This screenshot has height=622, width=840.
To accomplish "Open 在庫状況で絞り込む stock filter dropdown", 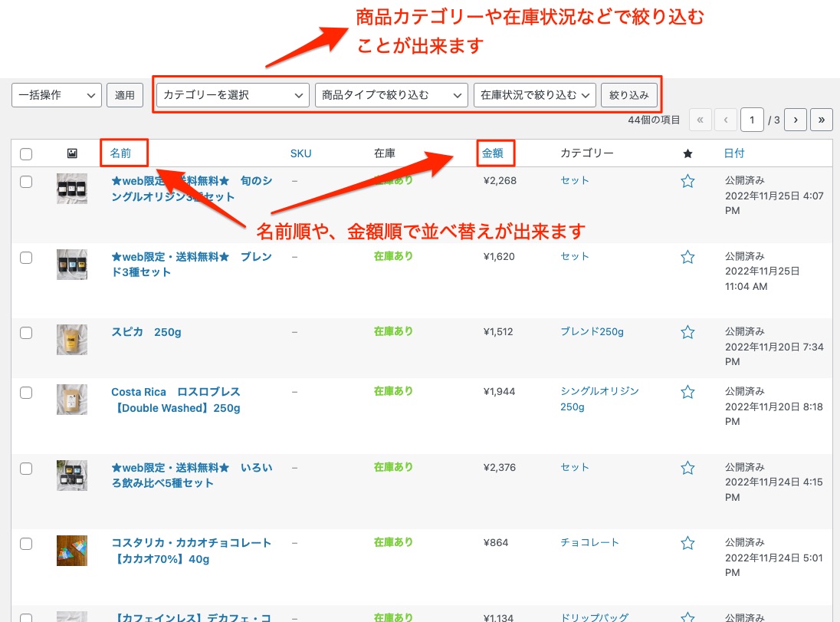I will (535, 95).
